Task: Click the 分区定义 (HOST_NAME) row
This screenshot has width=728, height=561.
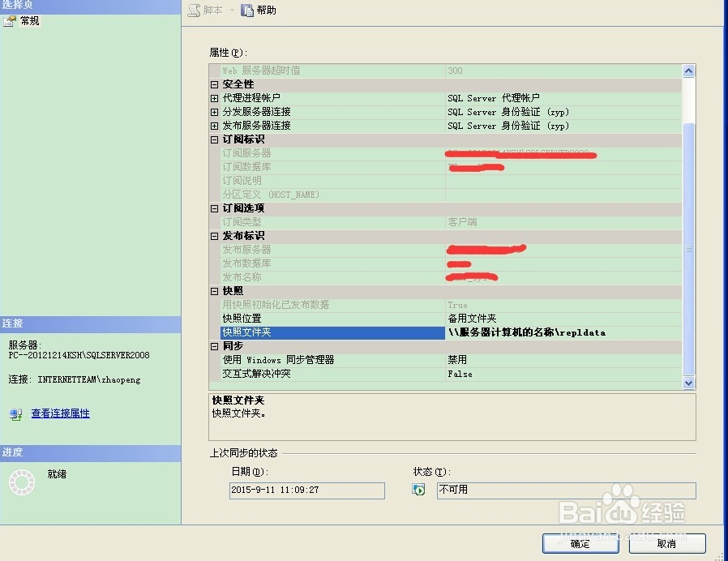Action: pyautogui.click(x=452, y=195)
